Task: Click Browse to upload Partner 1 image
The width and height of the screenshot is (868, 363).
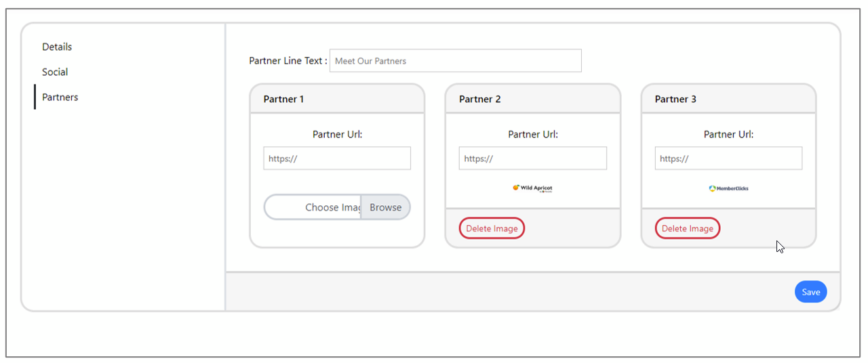Action: pos(386,207)
